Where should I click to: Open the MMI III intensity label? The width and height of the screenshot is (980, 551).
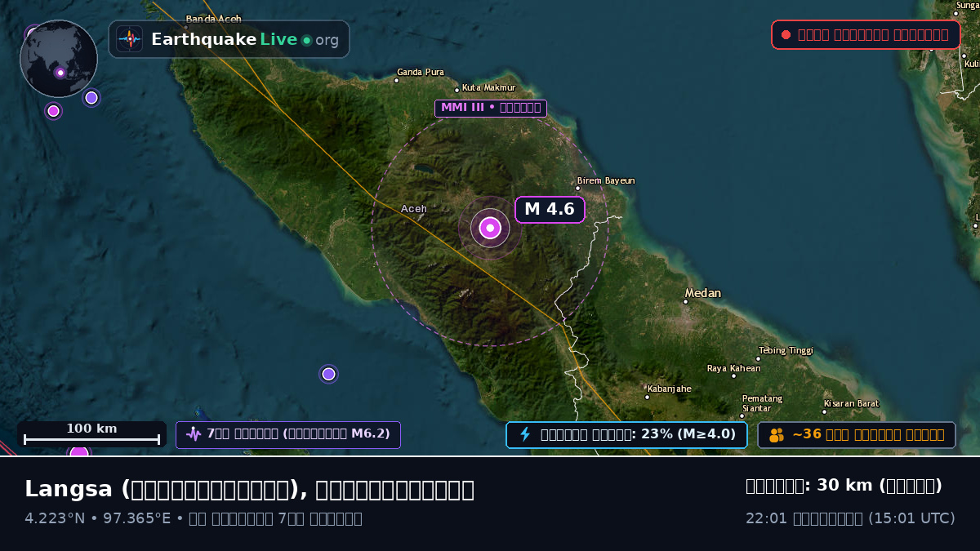pyautogui.click(x=490, y=108)
